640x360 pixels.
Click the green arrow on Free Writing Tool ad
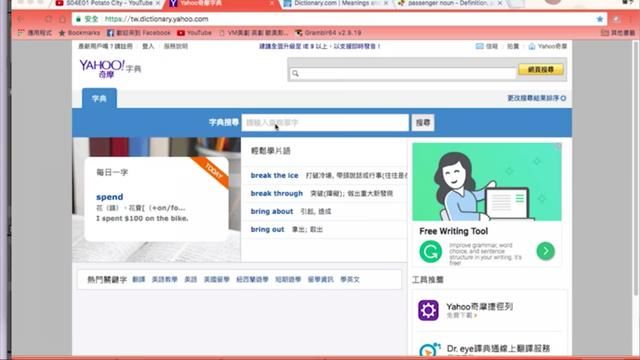pyautogui.click(x=545, y=251)
